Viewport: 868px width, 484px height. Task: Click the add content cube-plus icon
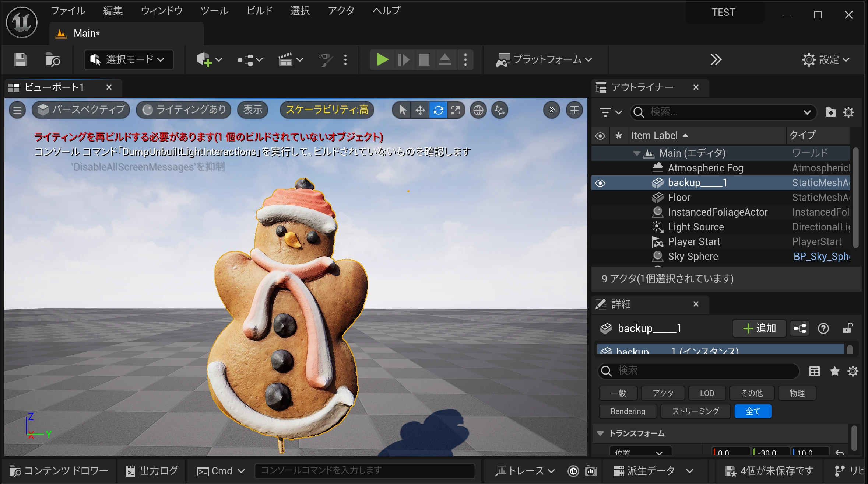coord(204,60)
